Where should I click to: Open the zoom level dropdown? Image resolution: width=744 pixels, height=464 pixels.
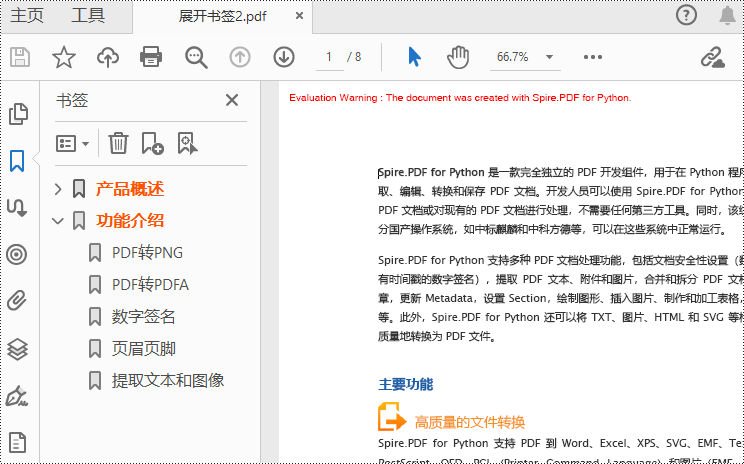click(549, 57)
